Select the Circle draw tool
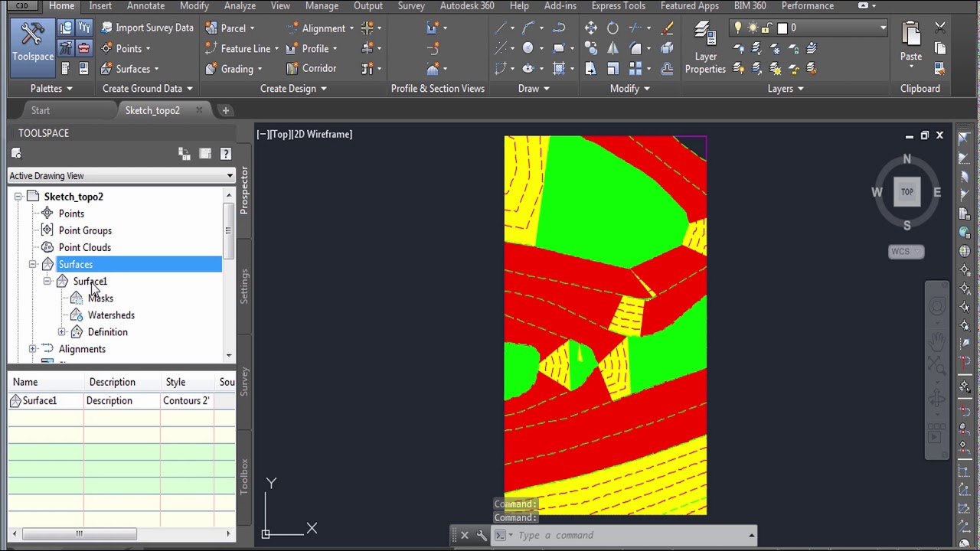Image resolution: width=980 pixels, height=551 pixels. (528, 48)
